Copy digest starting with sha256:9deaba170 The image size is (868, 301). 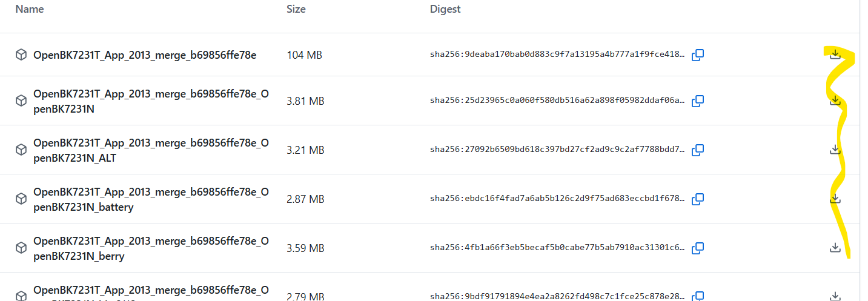698,55
